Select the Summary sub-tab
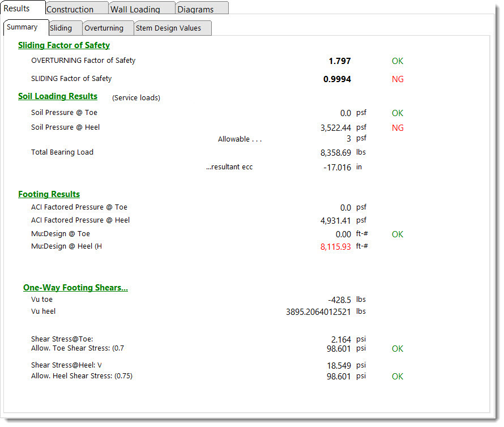The image size is (504, 427). point(22,27)
